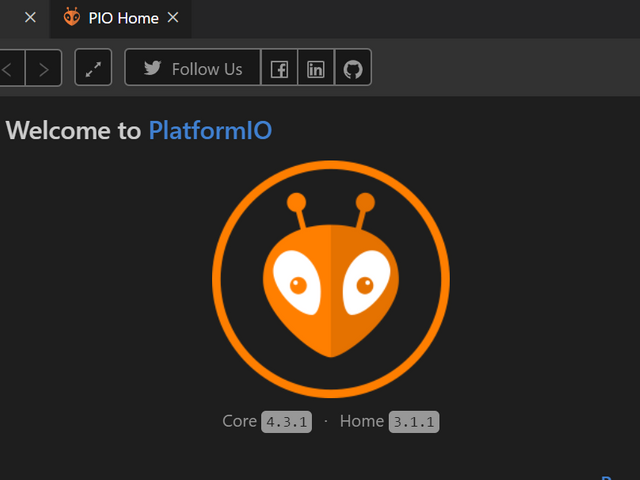
Task: Click the expand arrows icon in toolbar
Action: click(x=93, y=69)
